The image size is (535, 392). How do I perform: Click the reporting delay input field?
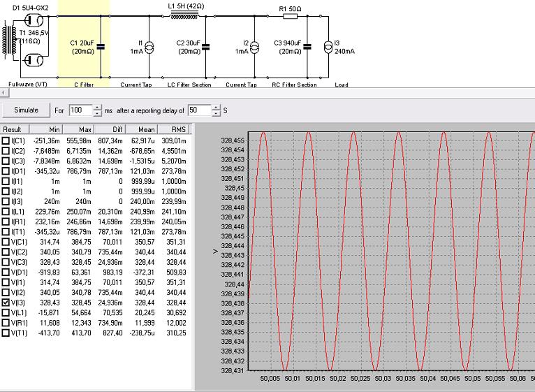(198, 110)
